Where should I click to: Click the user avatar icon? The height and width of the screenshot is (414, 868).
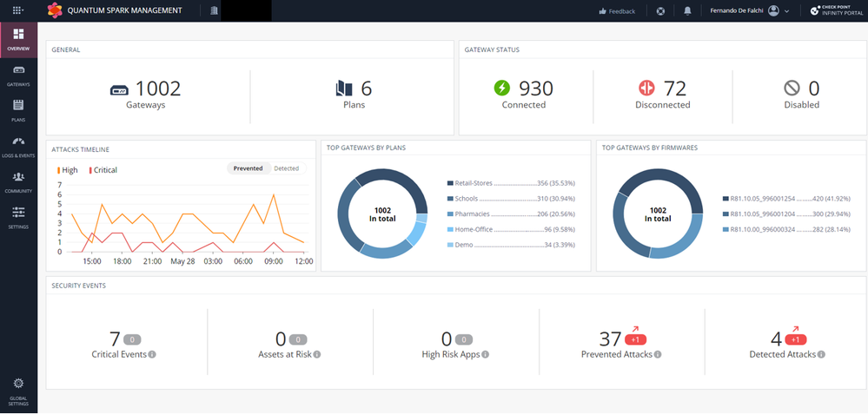point(774,10)
